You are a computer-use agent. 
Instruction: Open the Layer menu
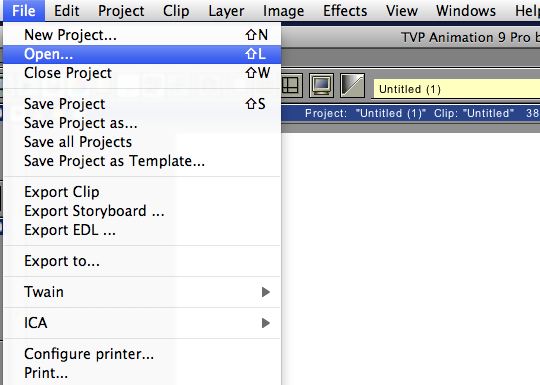tap(226, 11)
